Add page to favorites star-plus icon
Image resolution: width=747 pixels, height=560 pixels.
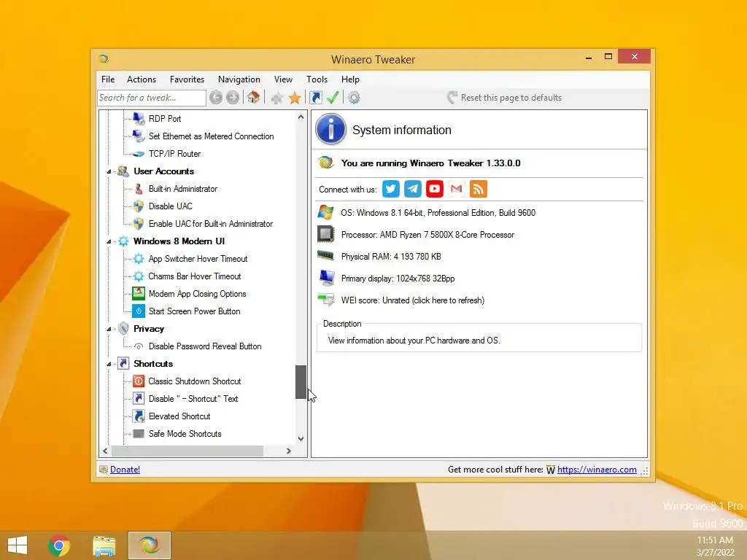coord(276,98)
